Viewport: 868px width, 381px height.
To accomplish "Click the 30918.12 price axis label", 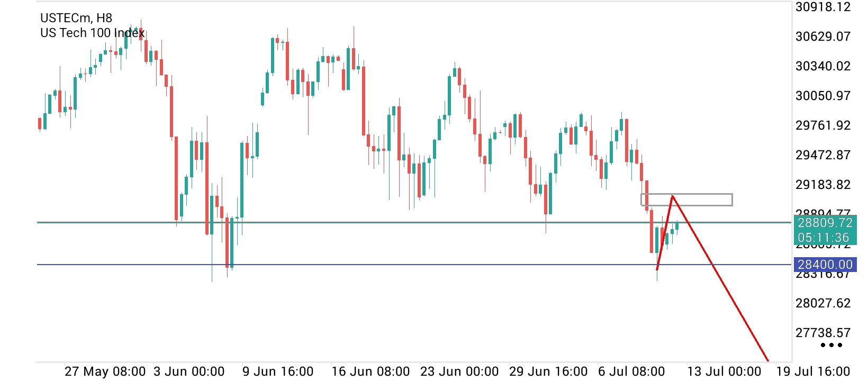I will (x=823, y=7).
